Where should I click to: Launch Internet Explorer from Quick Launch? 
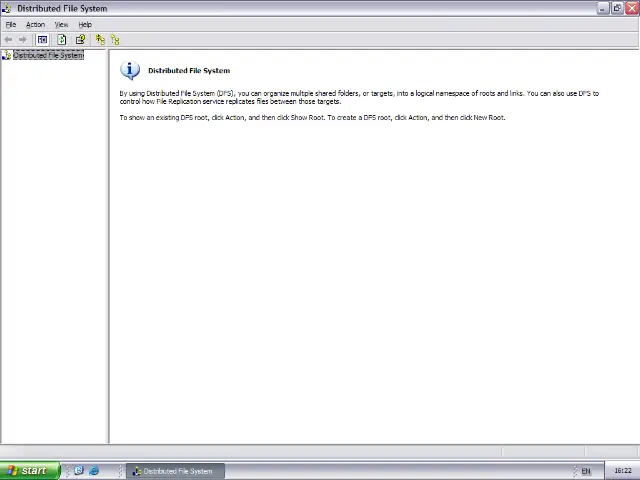(94, 471)
